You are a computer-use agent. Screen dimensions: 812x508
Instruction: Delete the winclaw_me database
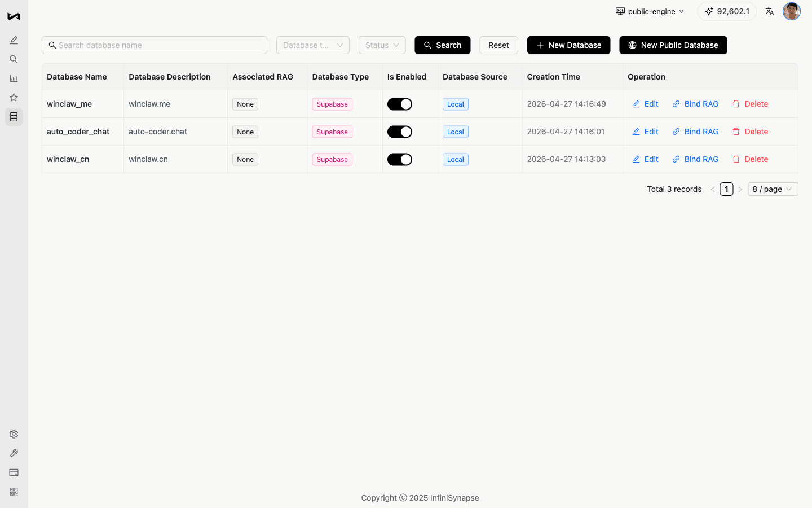(x=750, y=104)
